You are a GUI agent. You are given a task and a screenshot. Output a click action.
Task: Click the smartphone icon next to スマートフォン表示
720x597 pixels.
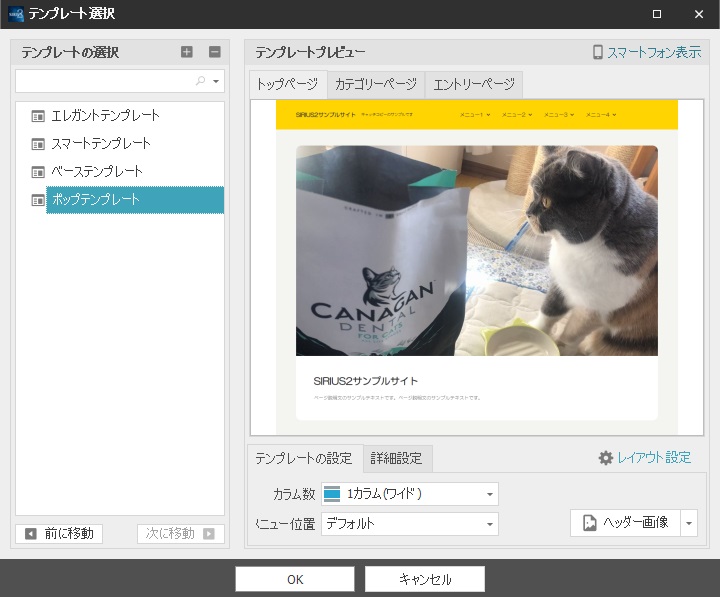pyautogui.click(x=597, y=52)
